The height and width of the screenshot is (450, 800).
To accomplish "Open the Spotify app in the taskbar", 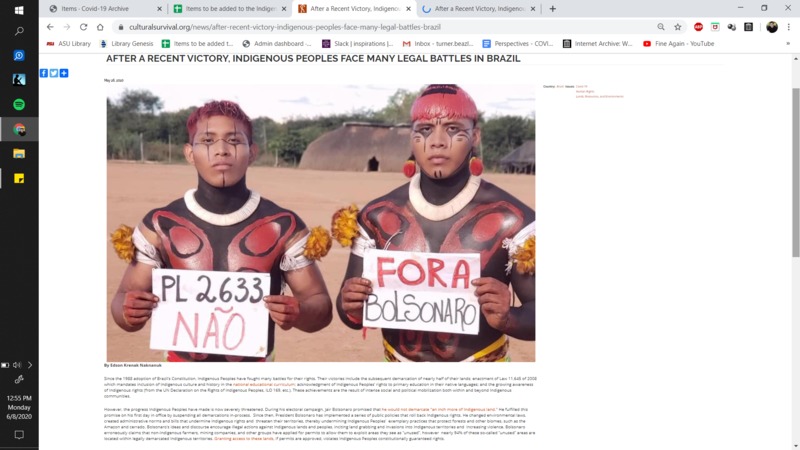I will pyautogui.click(x=19, y=105).
